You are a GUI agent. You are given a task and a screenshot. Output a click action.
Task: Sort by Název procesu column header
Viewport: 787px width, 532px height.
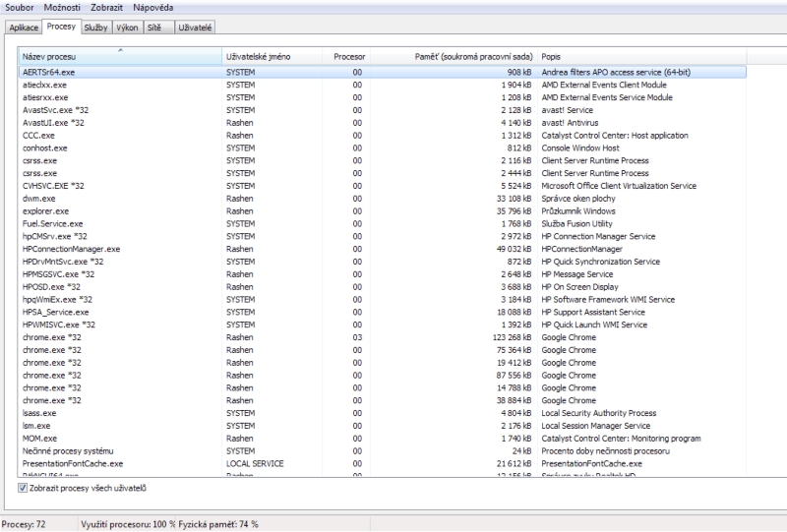coord(120,57)
